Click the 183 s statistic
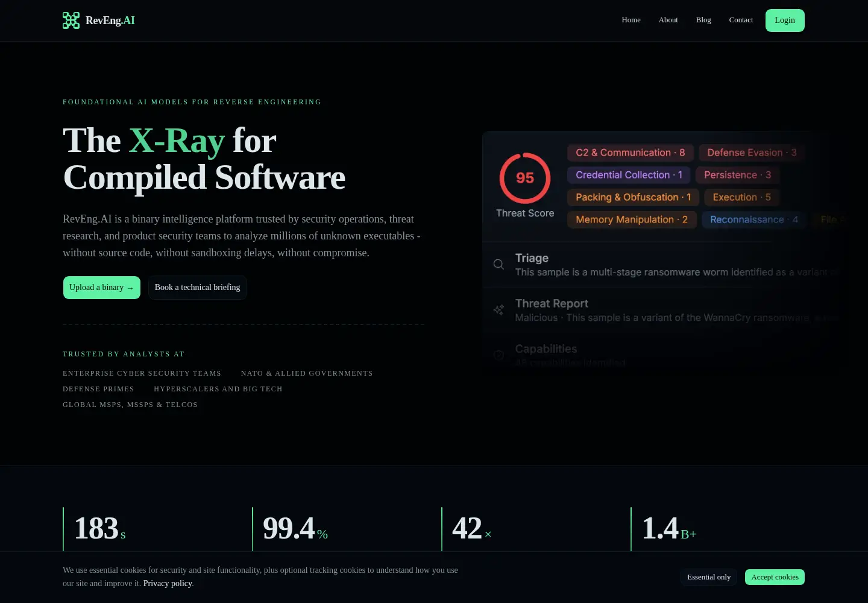This screenshot has width=868, height=603. click(x=100, y=528)
